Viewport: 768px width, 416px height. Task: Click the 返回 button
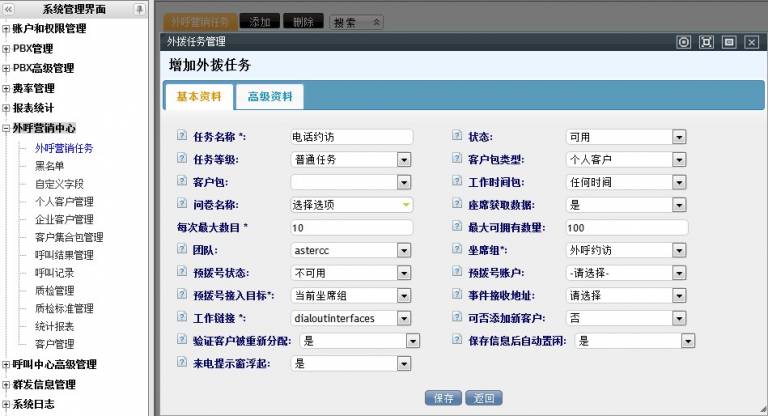[484, 398]
